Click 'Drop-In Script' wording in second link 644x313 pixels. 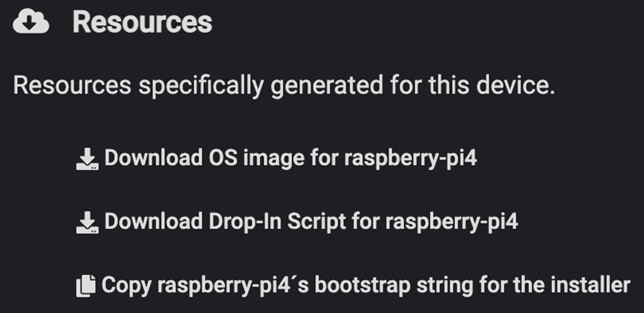[x=277, y=221]
